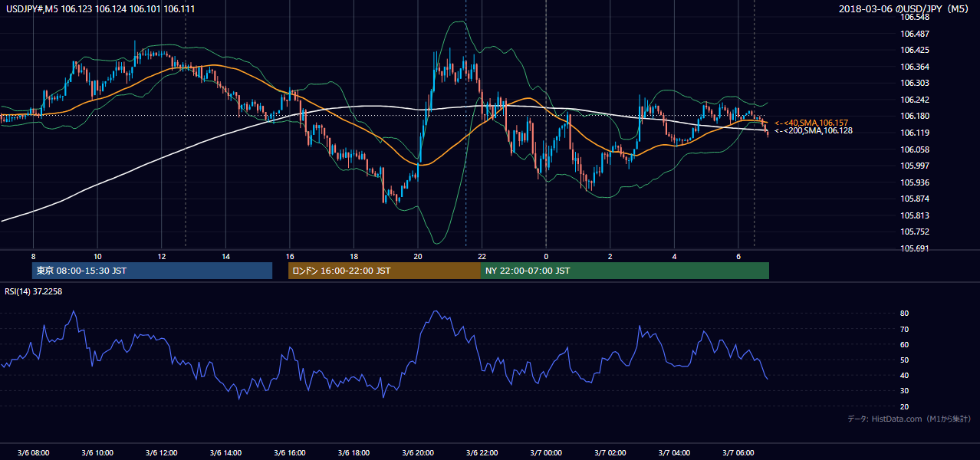Click the 106.364 price axis value
The width and height of the screenshot is (980, 460).
915,67
